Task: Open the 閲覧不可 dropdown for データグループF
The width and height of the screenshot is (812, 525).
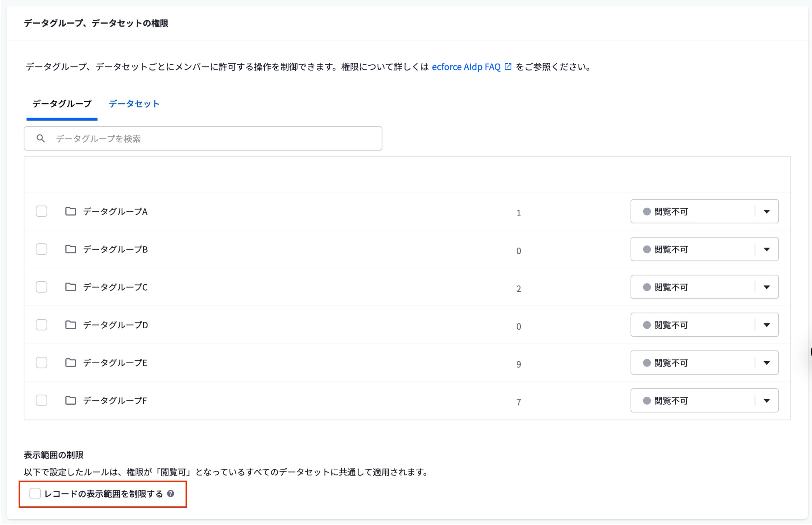Action: tap(704, 401)
